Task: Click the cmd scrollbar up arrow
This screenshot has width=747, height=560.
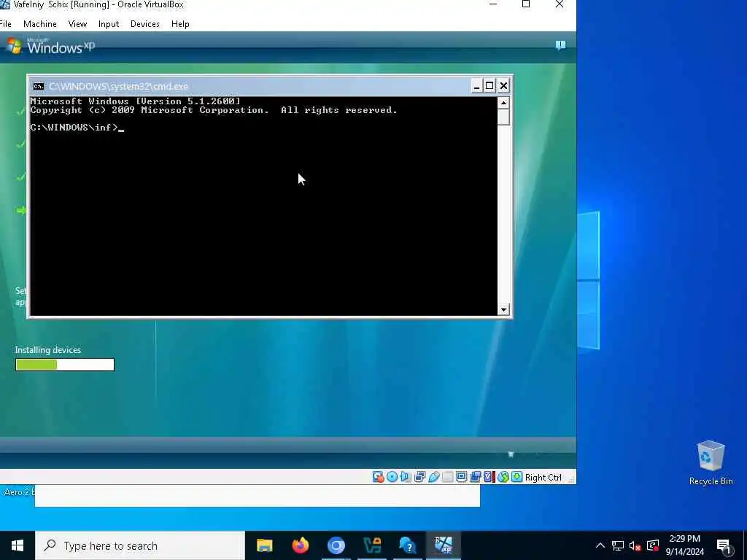Action: click(503, 102)
